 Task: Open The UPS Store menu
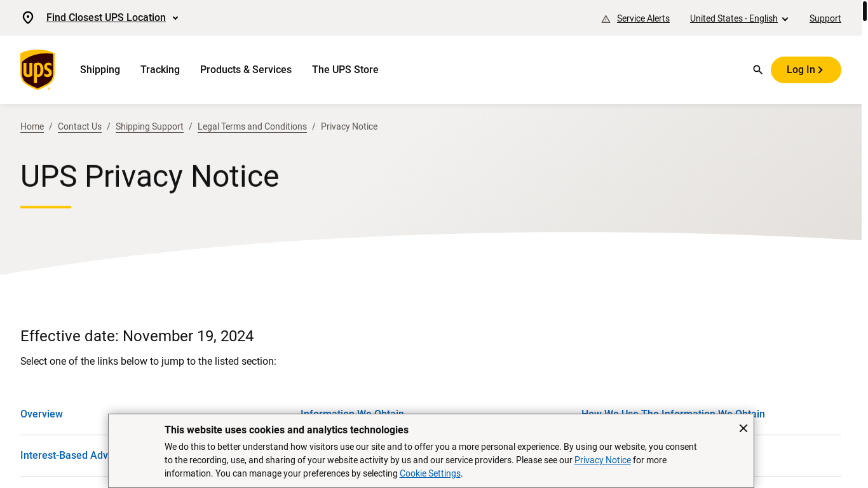point(345,70)
